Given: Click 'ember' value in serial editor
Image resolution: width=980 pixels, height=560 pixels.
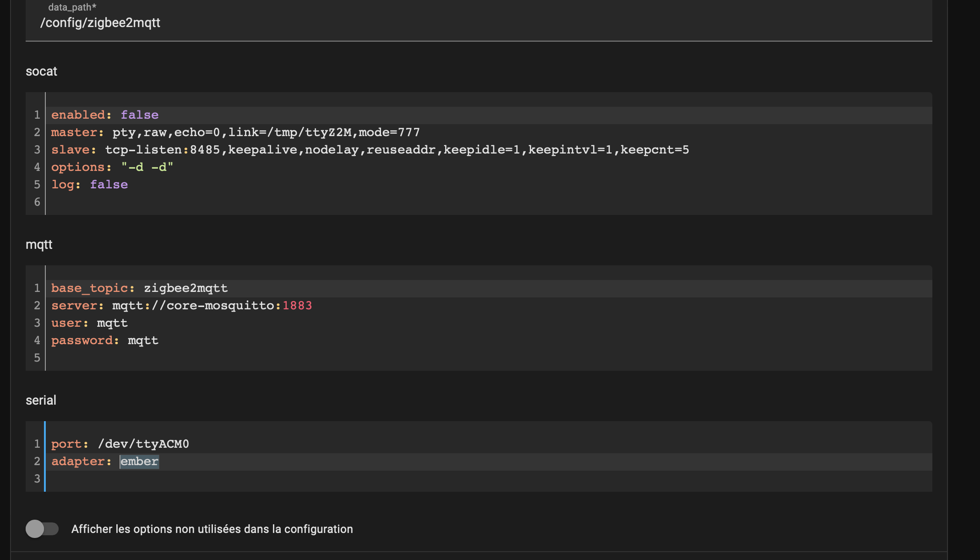Looking at the screenshot, I should tap(139, 461).
